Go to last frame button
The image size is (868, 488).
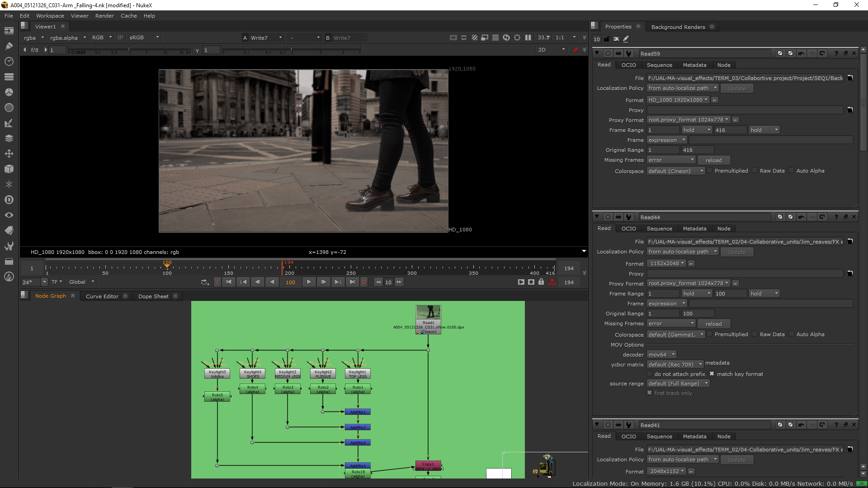point(353,282)
